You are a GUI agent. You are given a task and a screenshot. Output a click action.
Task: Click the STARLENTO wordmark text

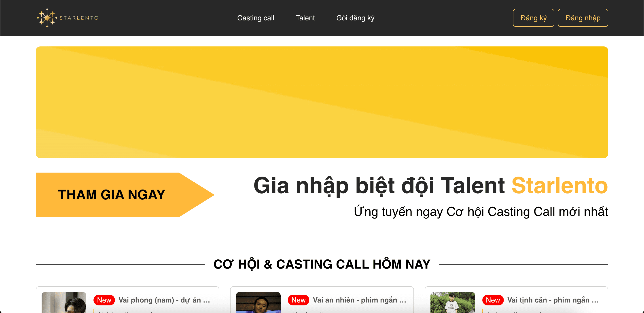(x=79, y=18)
